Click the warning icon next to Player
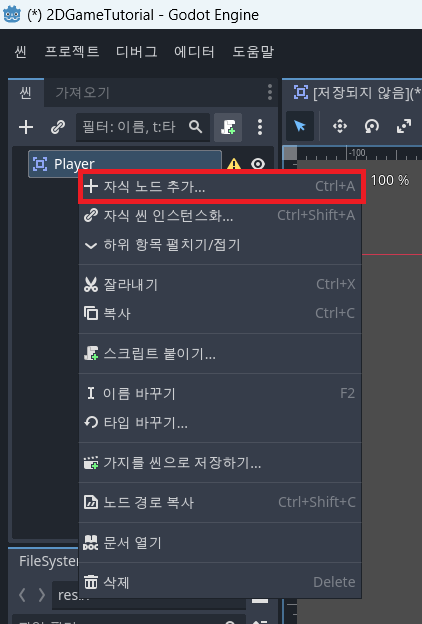The width and height of the screenshot is (422, 624). click(234, 164)
